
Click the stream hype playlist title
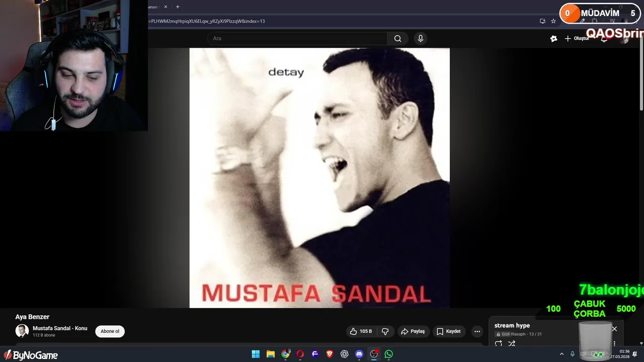512,325
